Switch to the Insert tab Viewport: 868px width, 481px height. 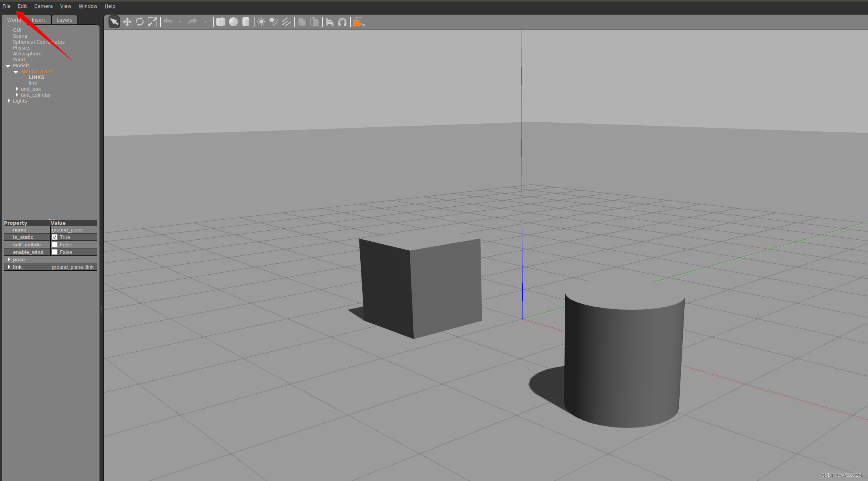39,20
